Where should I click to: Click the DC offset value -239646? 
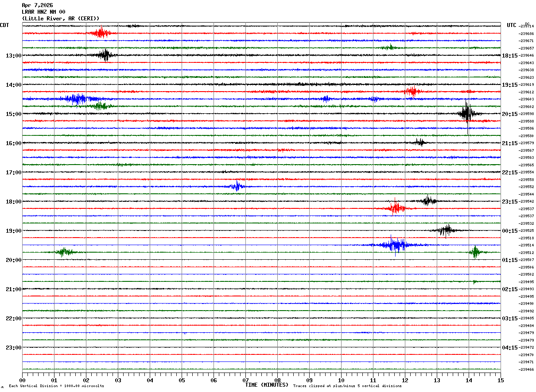click(527, 56)
